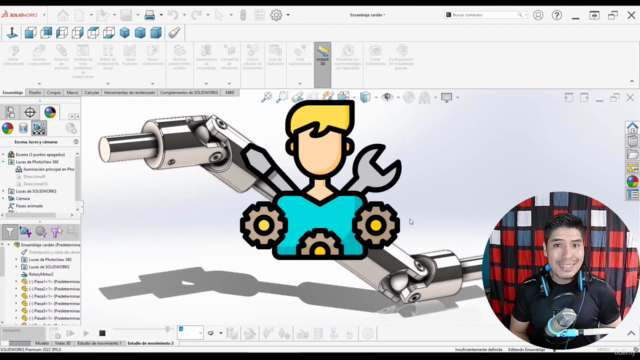Screen dimensions: 640x360
Task: Switch to the Croquis ribbon tab
Action: (53, 93)
